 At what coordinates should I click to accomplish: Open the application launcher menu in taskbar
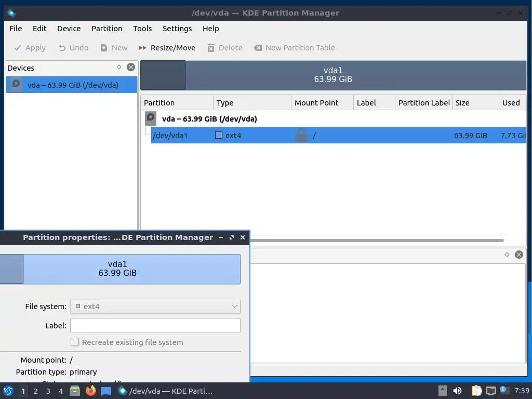point(8,391)
